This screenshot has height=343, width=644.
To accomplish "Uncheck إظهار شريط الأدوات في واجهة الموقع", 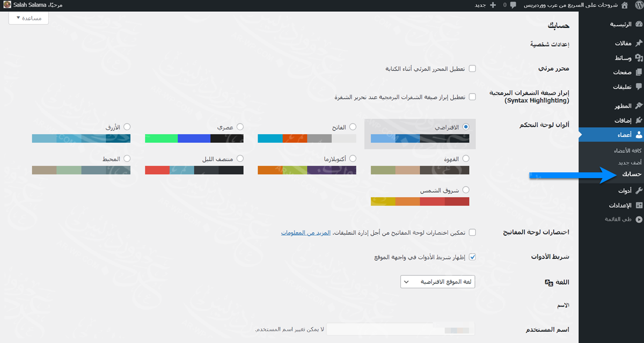I will [473, 257].
